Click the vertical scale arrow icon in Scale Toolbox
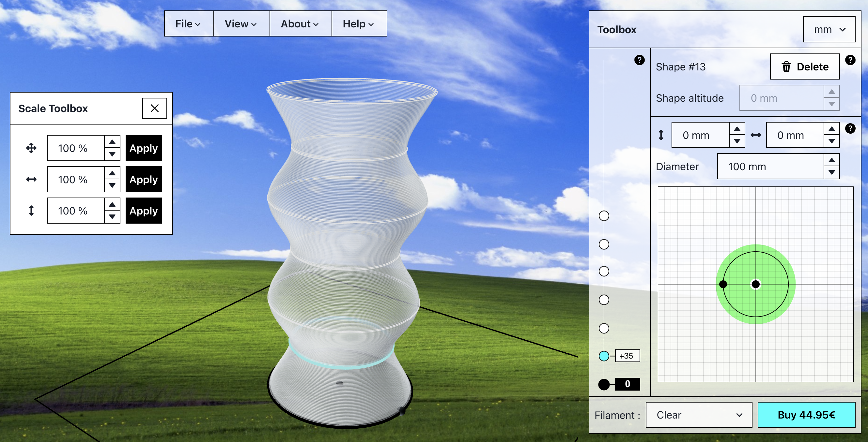Image resolution: width=868 pixels, height=442 pixels. tap(31, 211)
